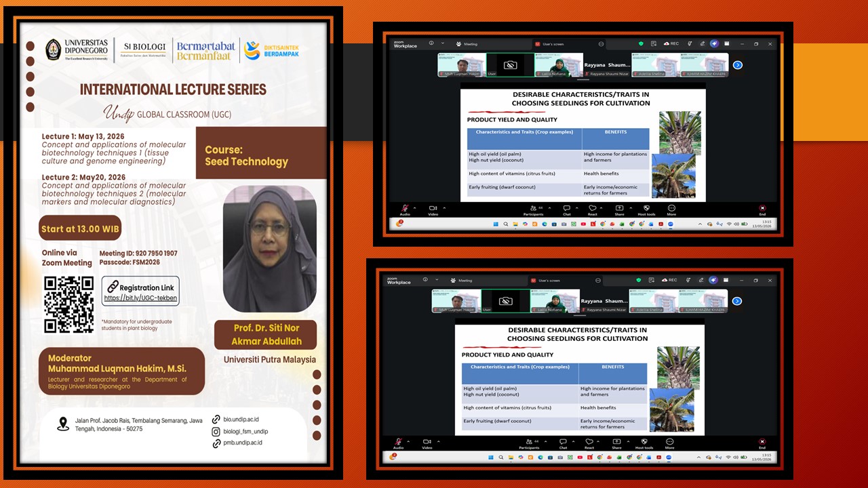Unmute Audio microphone in upper Zoom window
This screenshot has width=868, height=488.
point(405,208)
